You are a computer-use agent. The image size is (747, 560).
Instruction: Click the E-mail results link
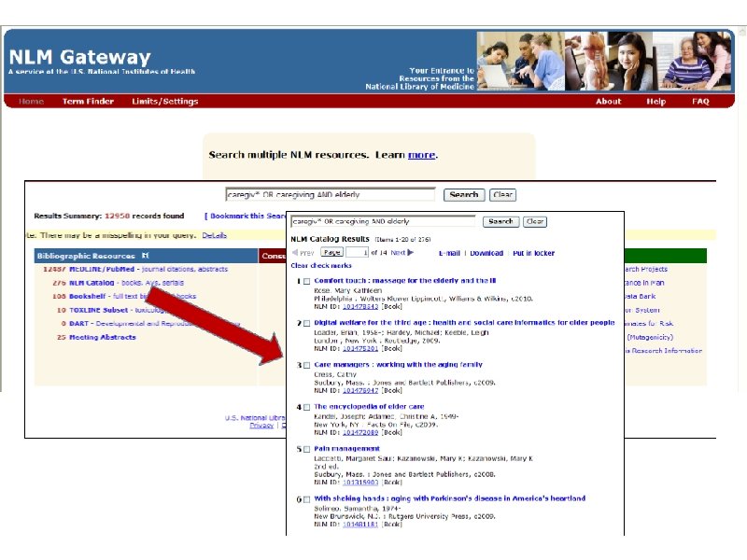coord(449,253)
